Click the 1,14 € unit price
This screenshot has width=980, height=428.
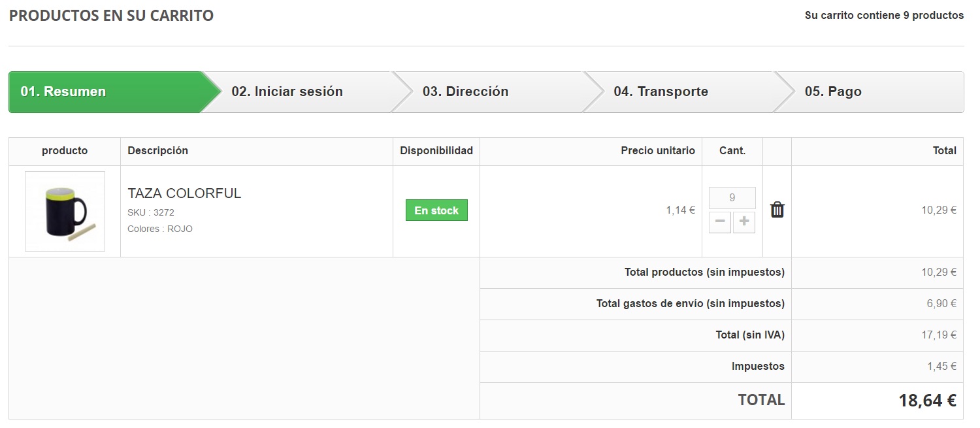tap(680, 210)
